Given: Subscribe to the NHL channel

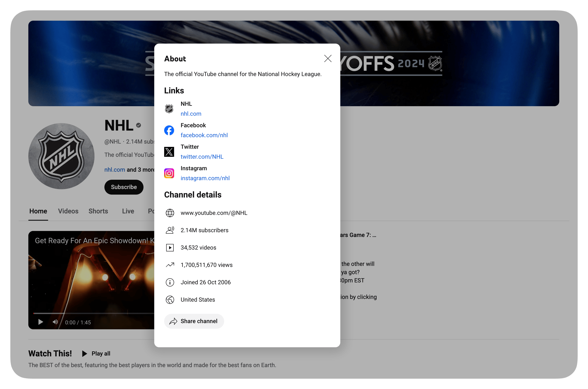Looking at the screenshot, I should (124, 187).
